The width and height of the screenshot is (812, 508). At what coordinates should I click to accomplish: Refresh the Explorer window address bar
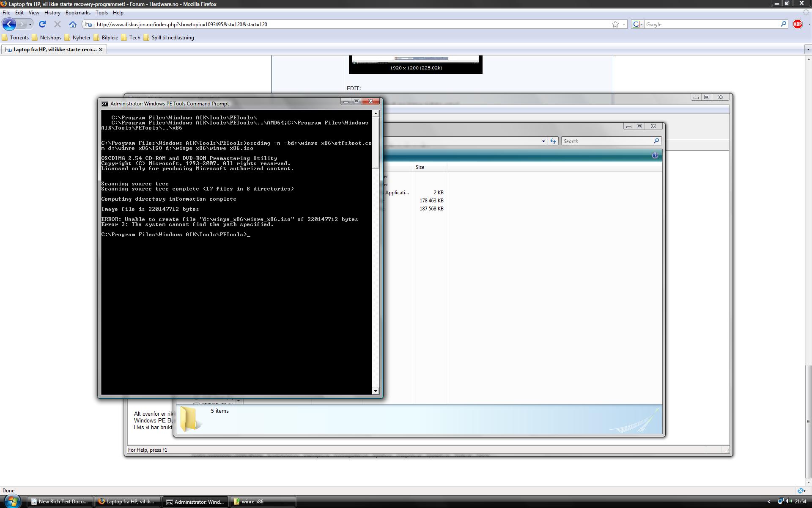(x=553, y=141)
